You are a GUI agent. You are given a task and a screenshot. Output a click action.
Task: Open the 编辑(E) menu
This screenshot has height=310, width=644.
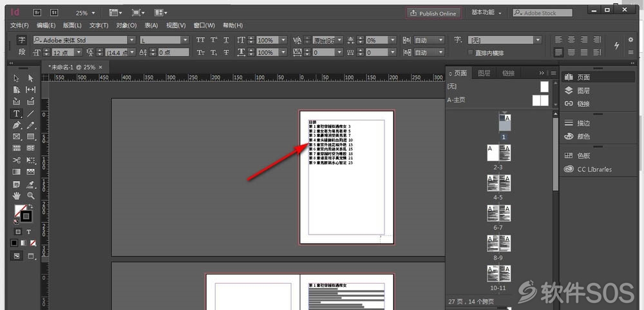click(x=46, y=26)
